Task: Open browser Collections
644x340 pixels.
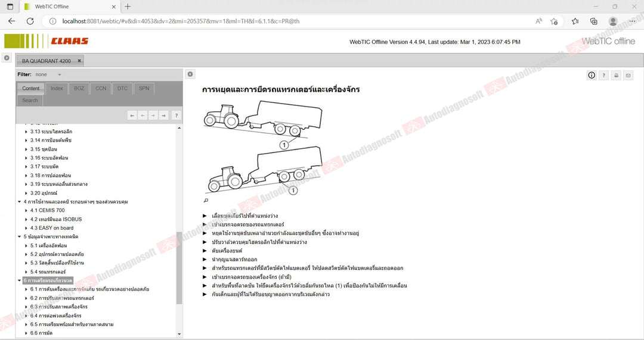Action: [x=593, y=21]
